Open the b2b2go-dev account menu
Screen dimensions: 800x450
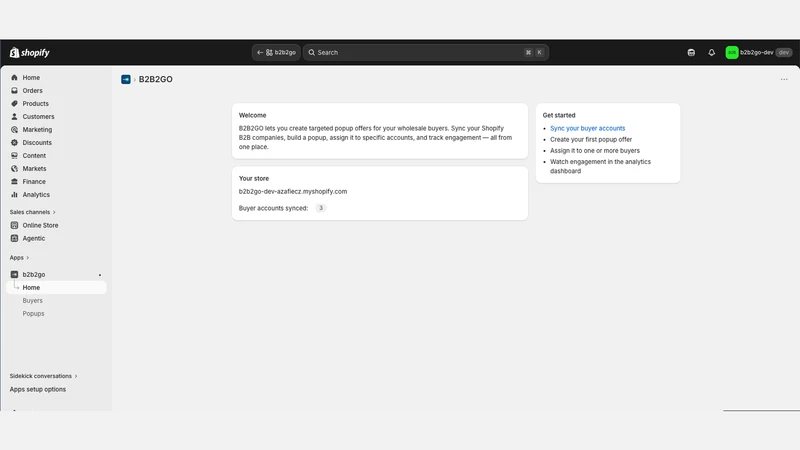tap(759, 53)
